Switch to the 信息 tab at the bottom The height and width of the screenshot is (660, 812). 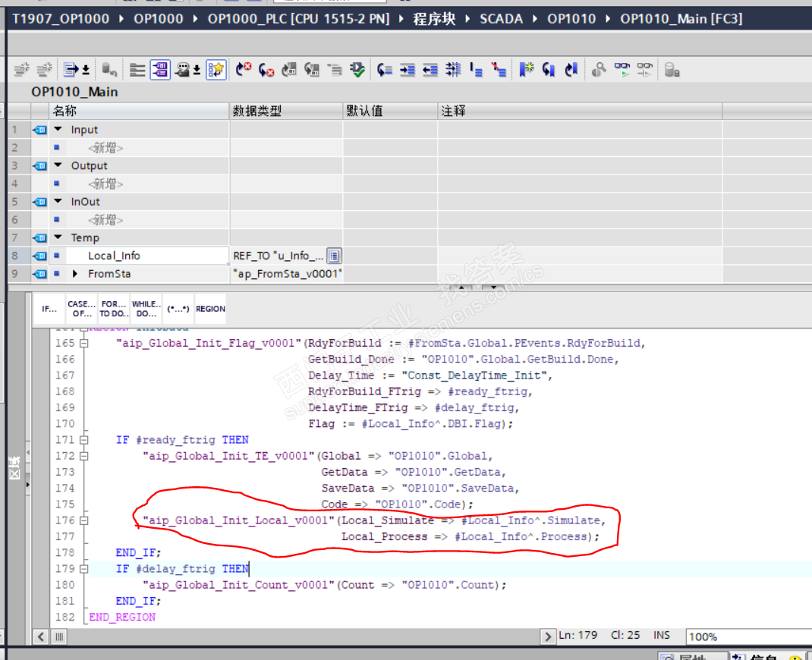[x=761, y=655]
